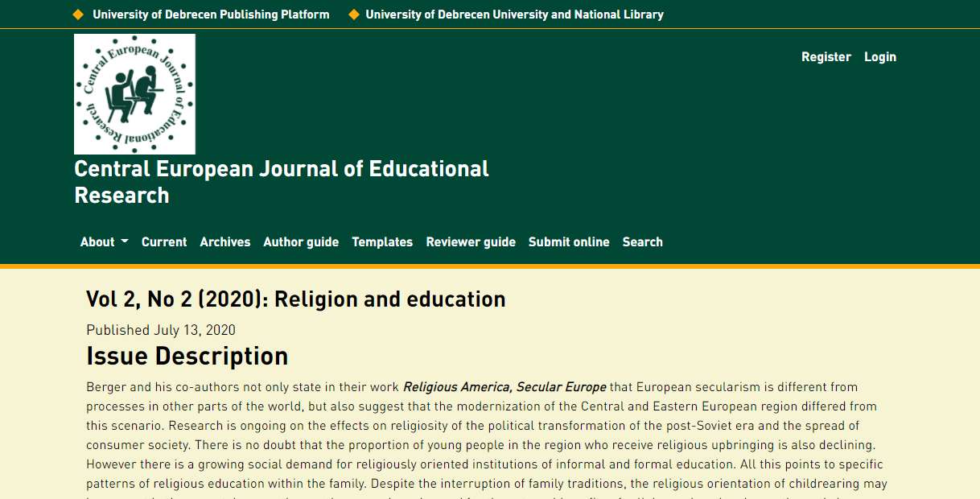
Task: Open the Reviewer guide menu item
Action: 471,241
